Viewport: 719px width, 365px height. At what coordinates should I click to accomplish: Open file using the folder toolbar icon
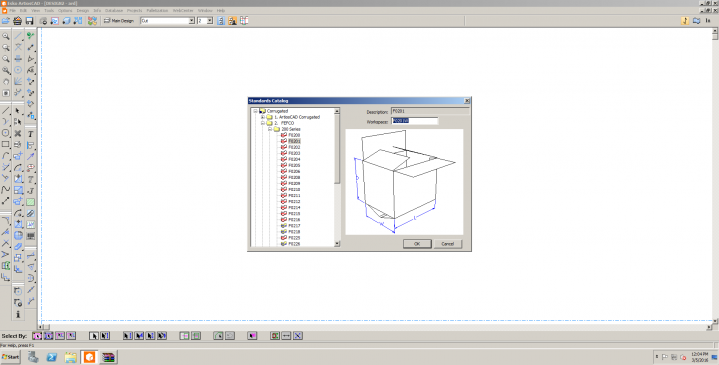[6, 21]
